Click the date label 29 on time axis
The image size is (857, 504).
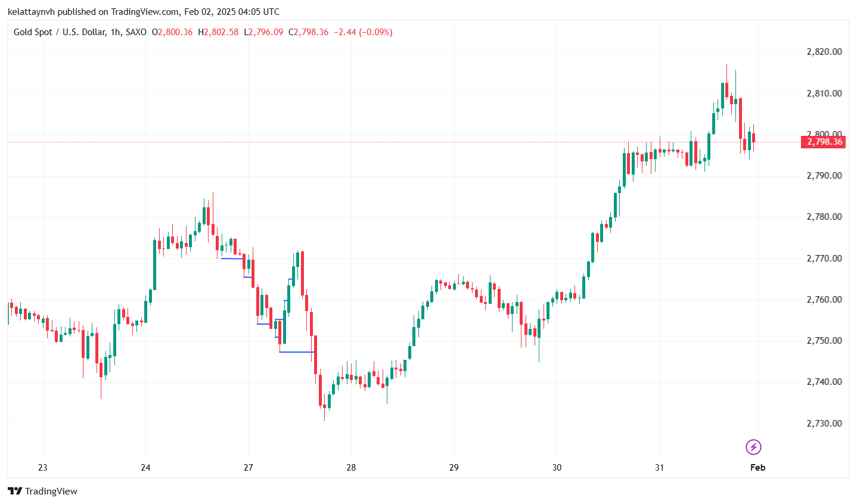(x=454, y=468)
